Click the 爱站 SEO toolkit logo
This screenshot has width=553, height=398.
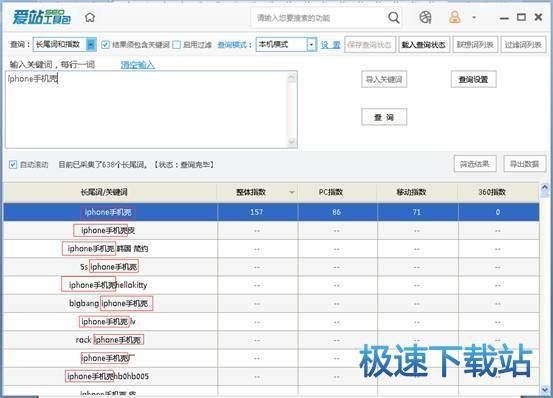[42, 17]
